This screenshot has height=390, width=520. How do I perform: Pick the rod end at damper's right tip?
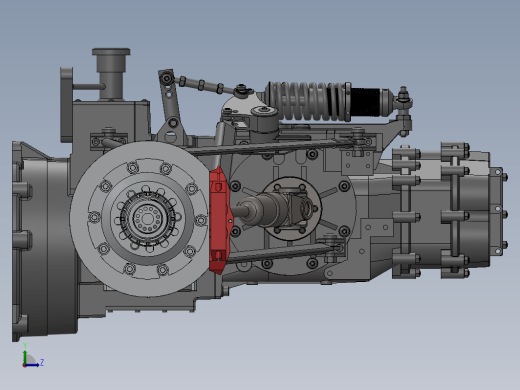pos(403,100)
